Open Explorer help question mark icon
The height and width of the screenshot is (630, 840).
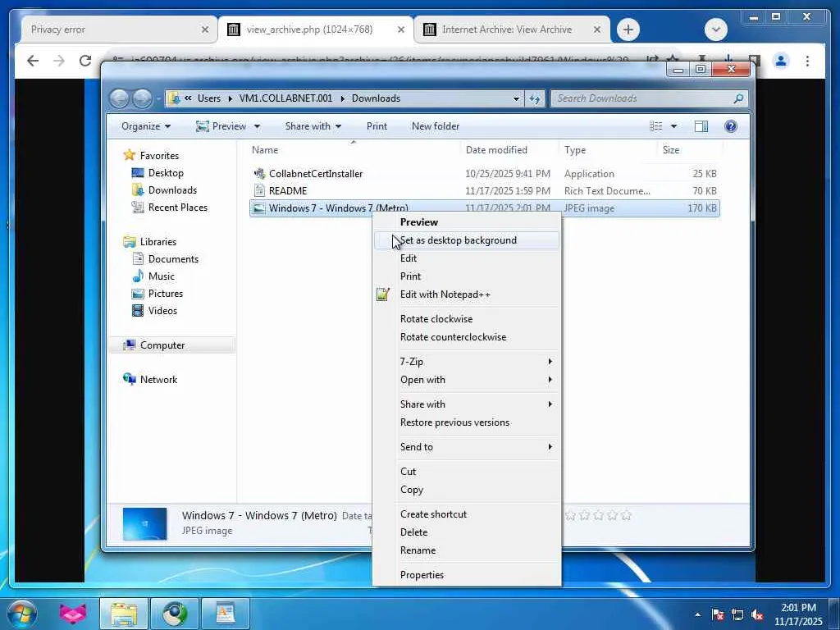731,126
